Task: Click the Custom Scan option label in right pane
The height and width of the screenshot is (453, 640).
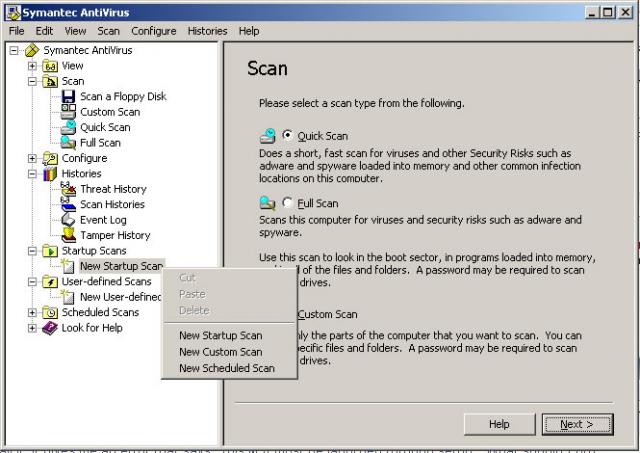Action: (327, 314)
